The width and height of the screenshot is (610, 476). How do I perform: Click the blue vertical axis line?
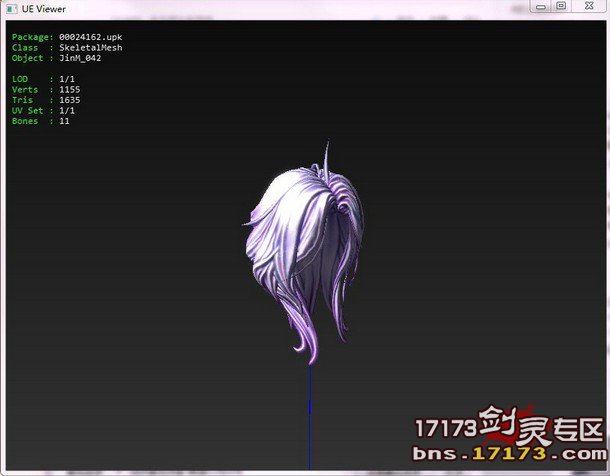(x=310, y=416)
